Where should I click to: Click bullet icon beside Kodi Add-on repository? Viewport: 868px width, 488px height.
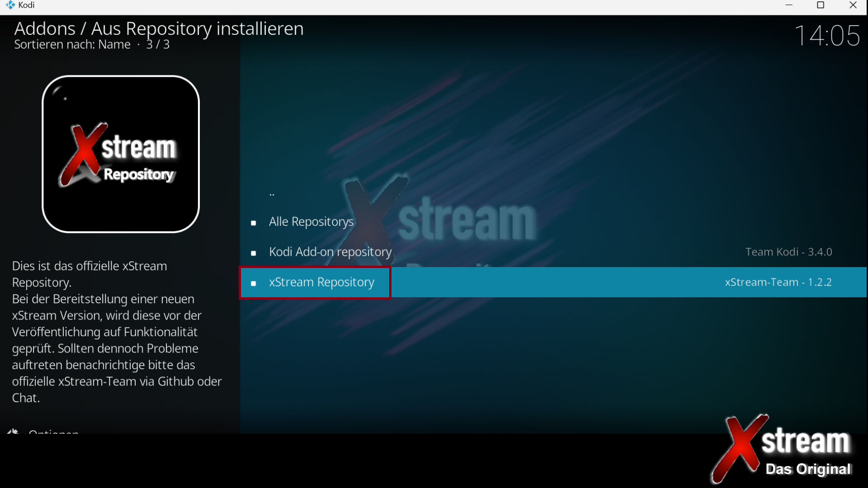(254, 253)
